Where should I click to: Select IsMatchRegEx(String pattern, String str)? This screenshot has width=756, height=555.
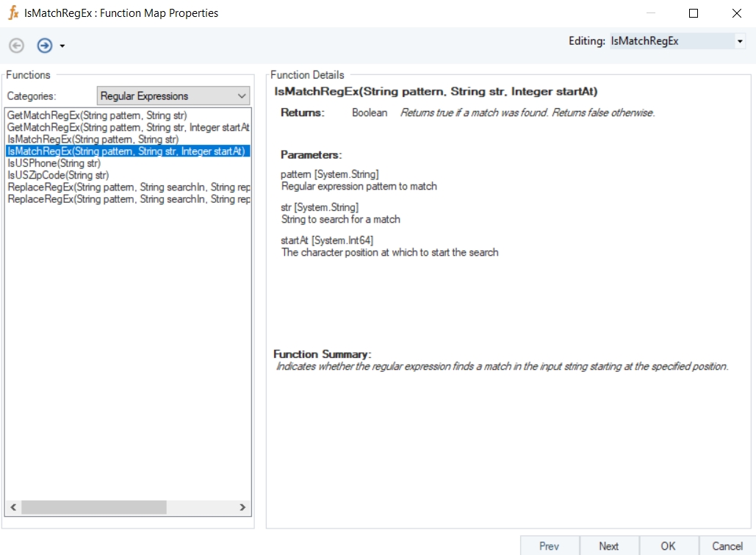[x=93, y=139]
